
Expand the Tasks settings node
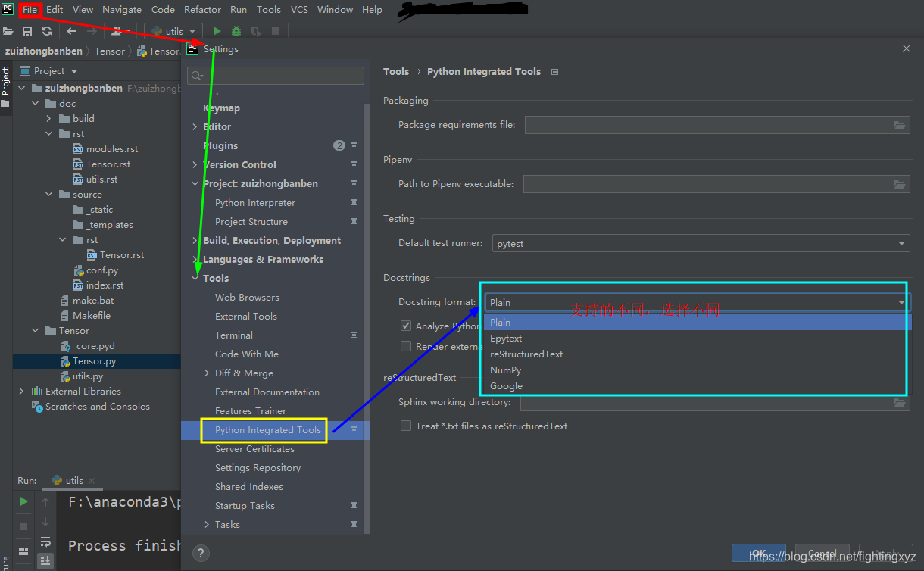(x=208, y=524)
